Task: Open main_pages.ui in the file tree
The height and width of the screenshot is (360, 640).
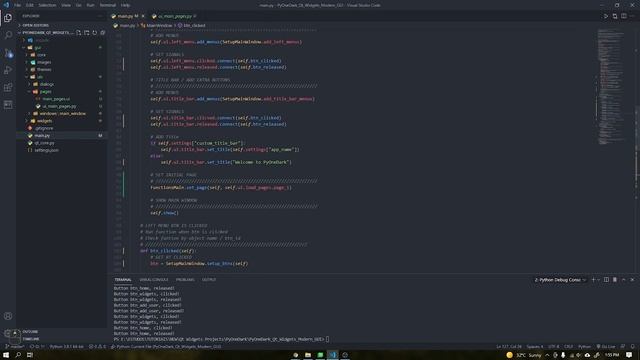Action: 61,99
